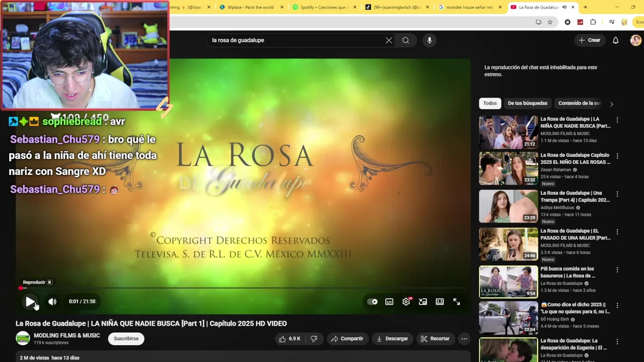Screen dimensions: 644x362
Task: Mute the La Rosa de Guadalupe tab audio icon
Action: (x=564, y=8)
